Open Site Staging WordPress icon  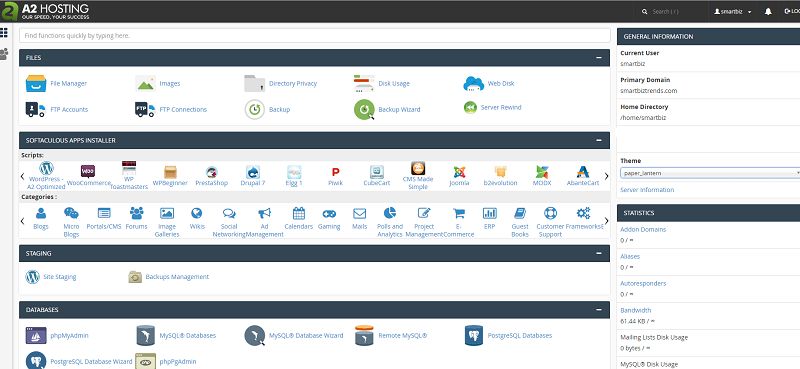pos(32,277)
